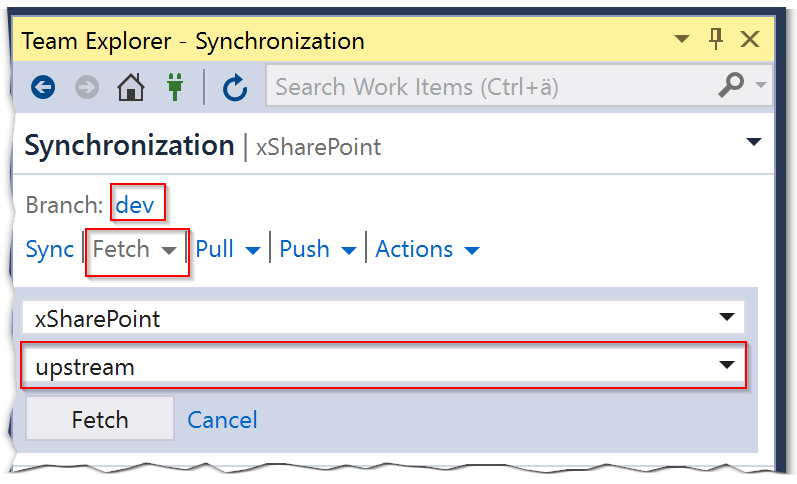
Task: Click the Forward navigation arrow icon
Action: pyautogui.click(x=87, y=88)
